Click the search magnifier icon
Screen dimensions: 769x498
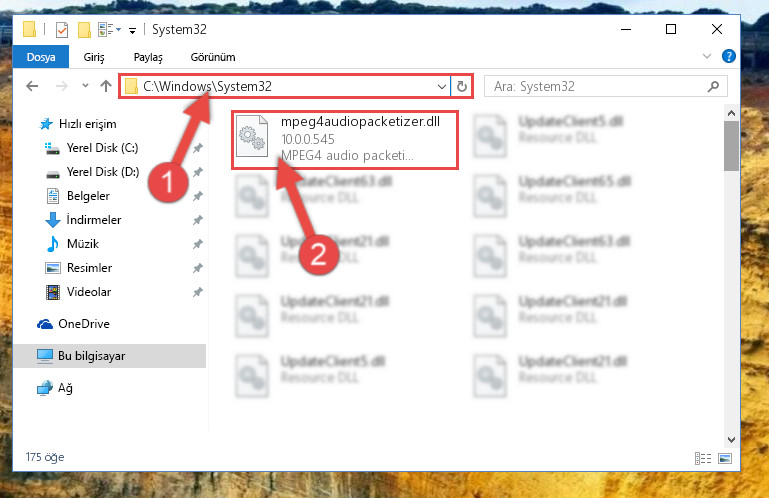[x=714, y=86]
